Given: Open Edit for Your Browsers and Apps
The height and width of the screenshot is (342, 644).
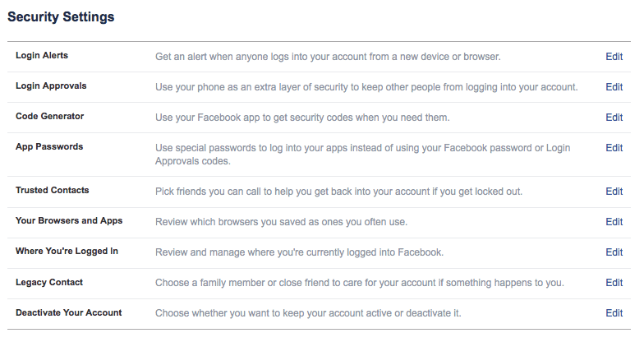Looking at the screenshot, I should [614, 222].
